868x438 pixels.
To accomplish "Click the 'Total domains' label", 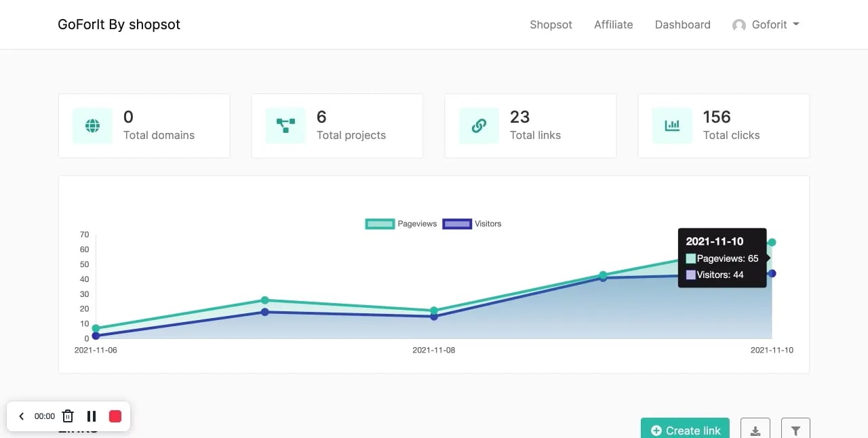I will click(159, 135).
